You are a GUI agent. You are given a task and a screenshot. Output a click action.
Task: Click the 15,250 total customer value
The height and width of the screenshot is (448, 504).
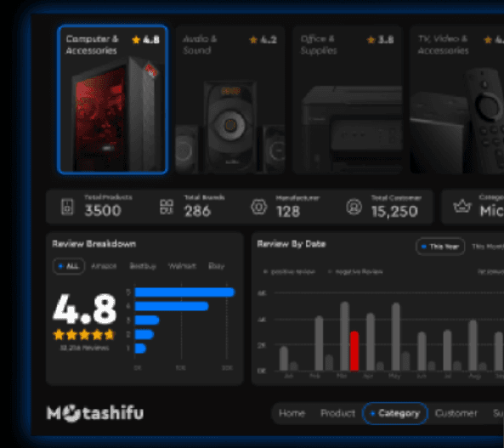394,212
